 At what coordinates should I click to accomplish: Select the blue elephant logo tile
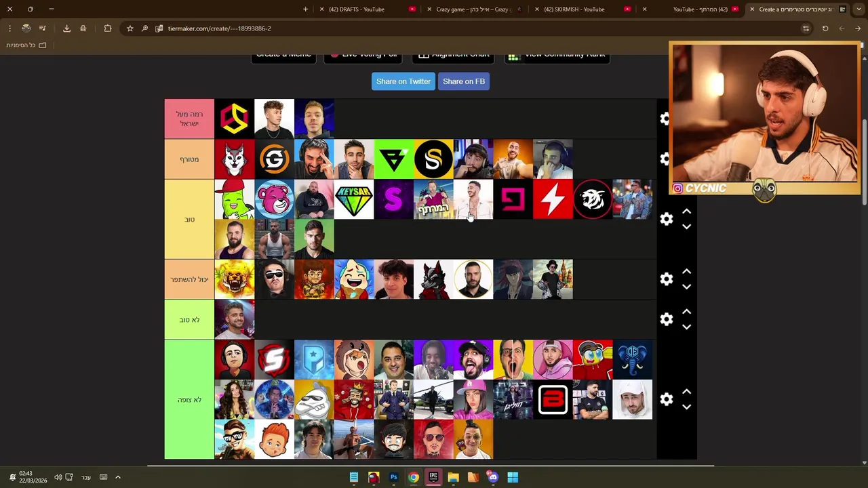[633, 359]
